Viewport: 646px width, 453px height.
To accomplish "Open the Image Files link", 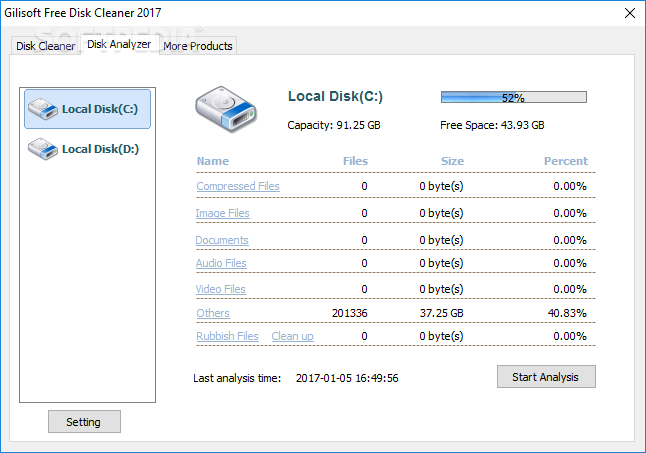I will coord(222,213).
